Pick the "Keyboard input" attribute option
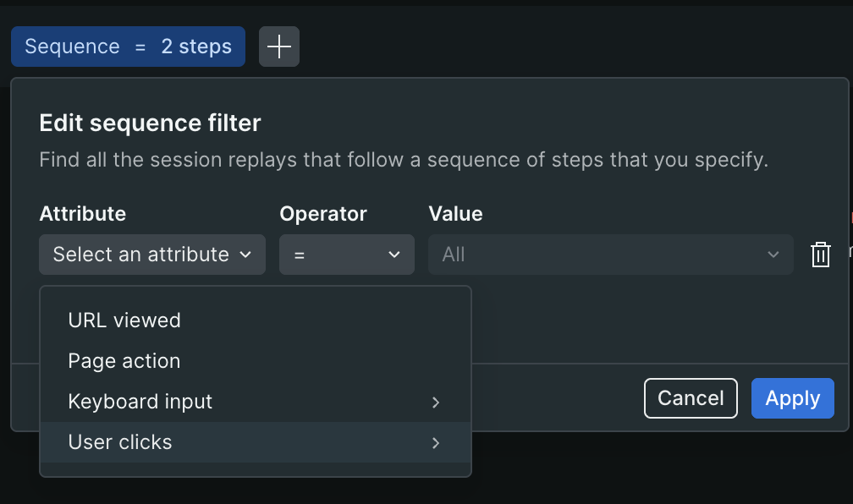This screenshot has width=853, height=504. [140, 402]
